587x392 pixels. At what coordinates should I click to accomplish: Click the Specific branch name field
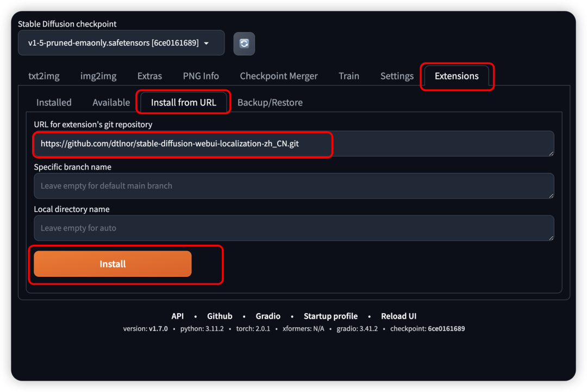coord(294,186)
